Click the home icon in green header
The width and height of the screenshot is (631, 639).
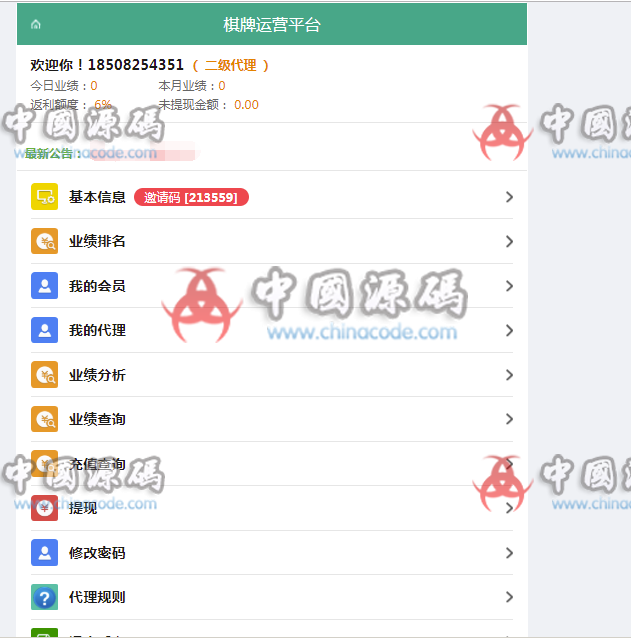[x=35, y=24]
